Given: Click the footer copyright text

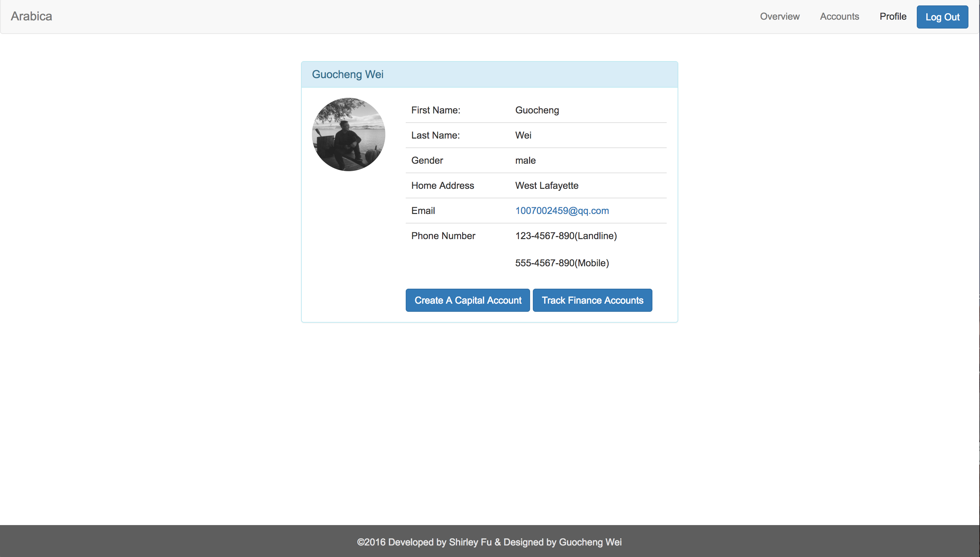Looking at the screenshot, I should [489, 542].
